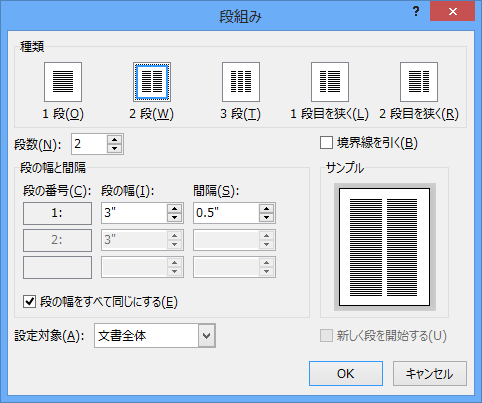Viewport: 482px width, 403px height.
Task: Open the 設定対象 dropdown arrow
Action: click(x=207, y=335)
